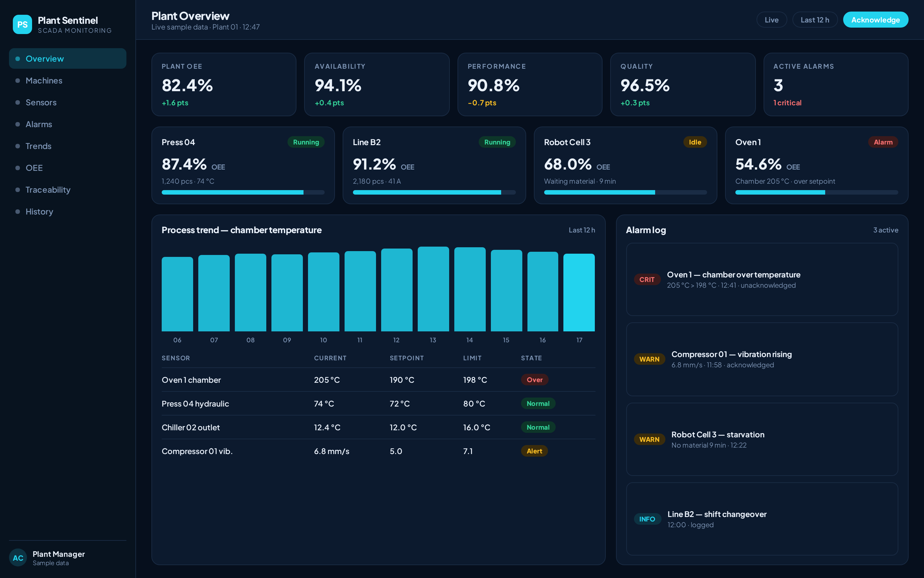Open the Robot Cell 3 starvation alarm
Image resolution: width=924 pixels, height=578 pixels.
coord(762,439)
